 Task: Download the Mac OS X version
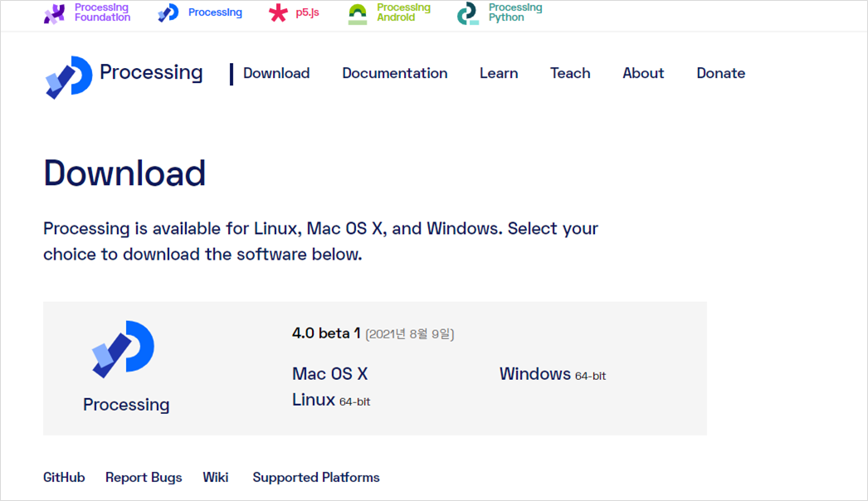(x=330, y=373)
